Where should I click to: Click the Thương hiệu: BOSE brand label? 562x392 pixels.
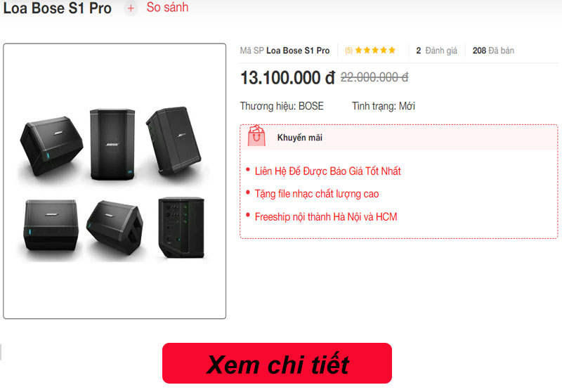[x=282, y=106]
